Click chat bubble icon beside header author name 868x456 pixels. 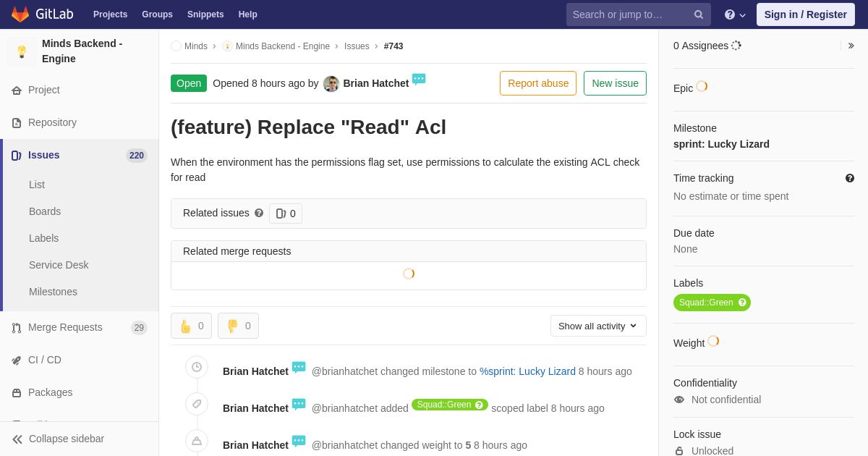[x=419, y=80]
